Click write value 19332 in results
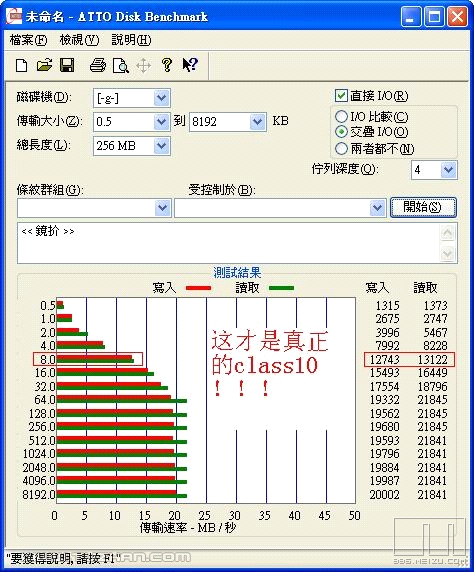 tap(384, 400)
